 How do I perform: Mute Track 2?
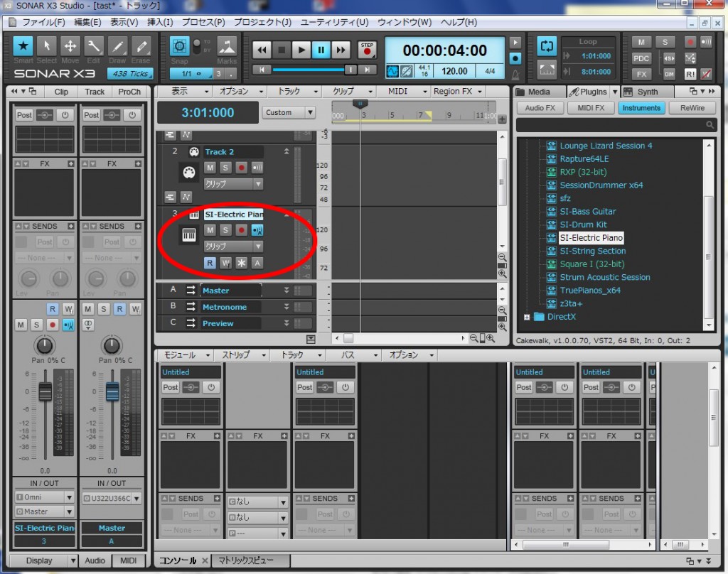point(210,168)
